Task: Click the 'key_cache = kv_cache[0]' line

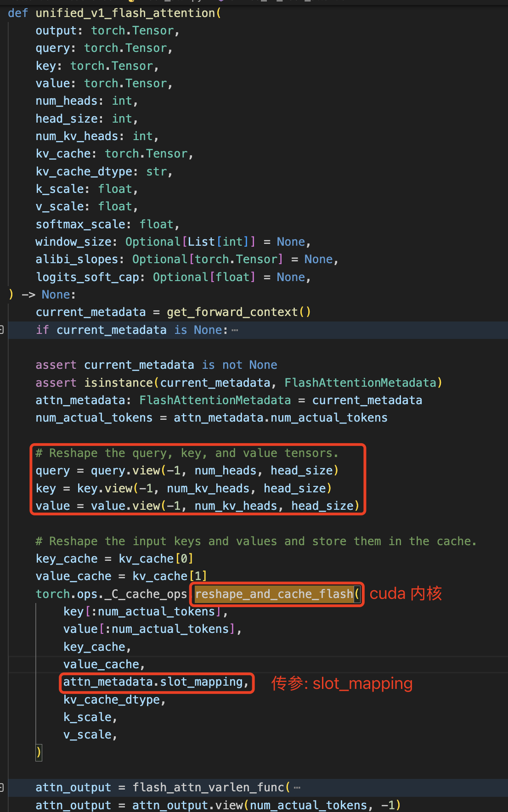Action: click(115, 559)
